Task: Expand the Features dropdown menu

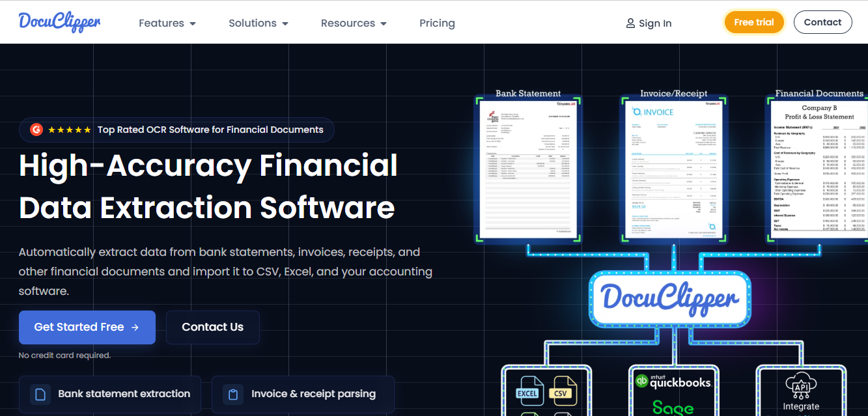Action: point(167,23)
